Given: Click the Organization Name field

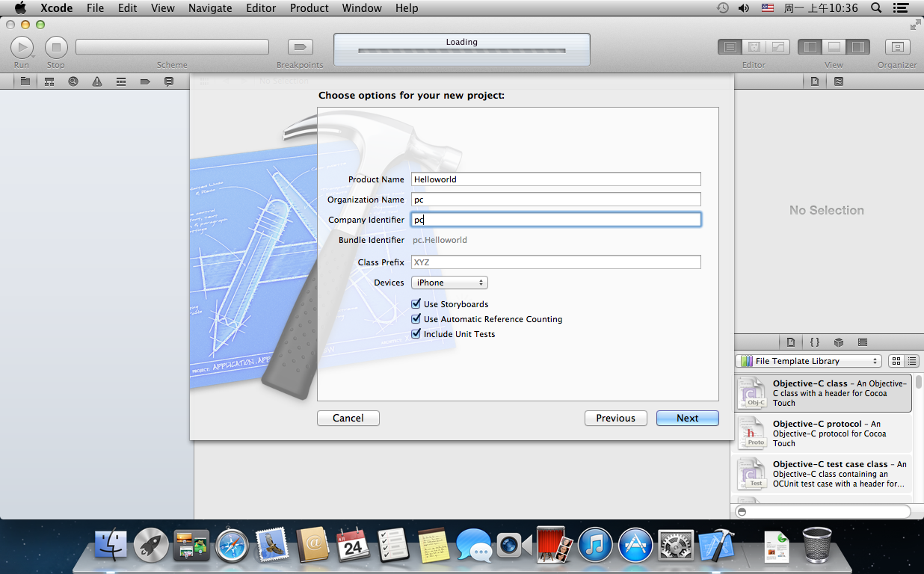Looking at the screenshot, I should click(x=556, y=200).
